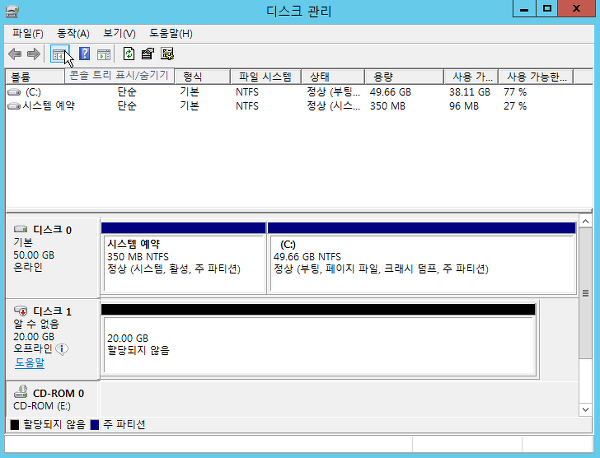Click the Disk Management title bar icon
Screen dimensions: 600x458
[x=12, y=12]
